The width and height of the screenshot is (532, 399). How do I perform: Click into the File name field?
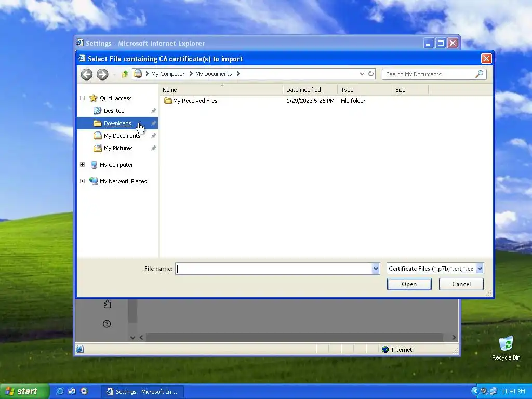pyautogui.click(x=273, y=269)
